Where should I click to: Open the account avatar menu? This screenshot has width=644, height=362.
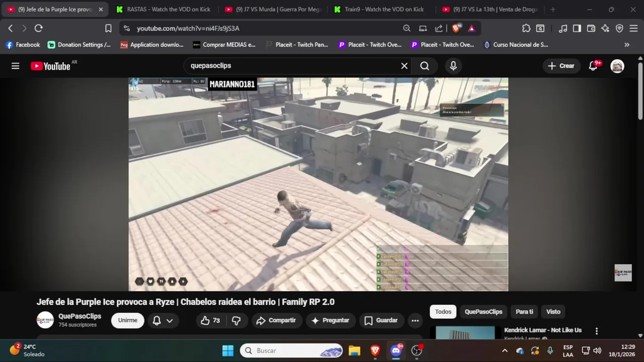coord(617,66)
